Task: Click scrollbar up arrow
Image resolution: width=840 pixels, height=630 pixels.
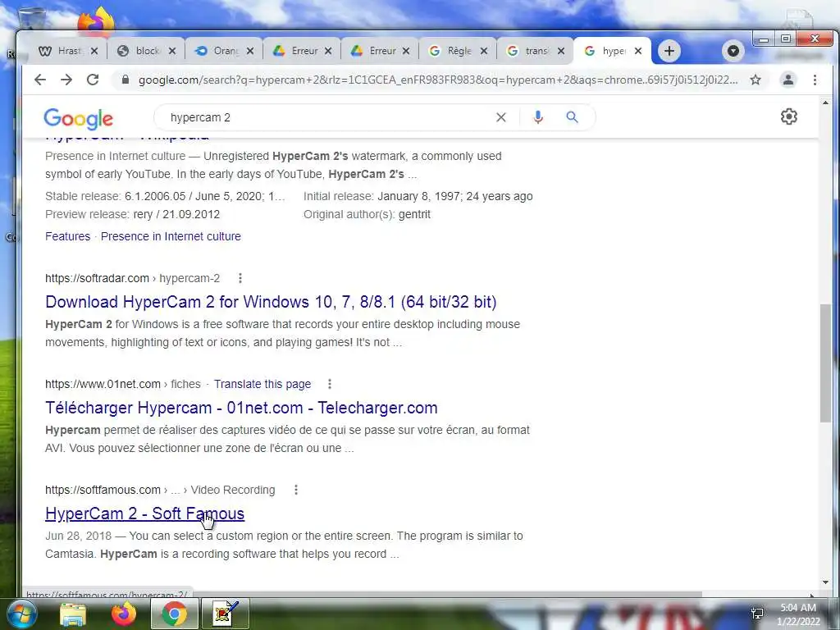Action: pos(825,103)
